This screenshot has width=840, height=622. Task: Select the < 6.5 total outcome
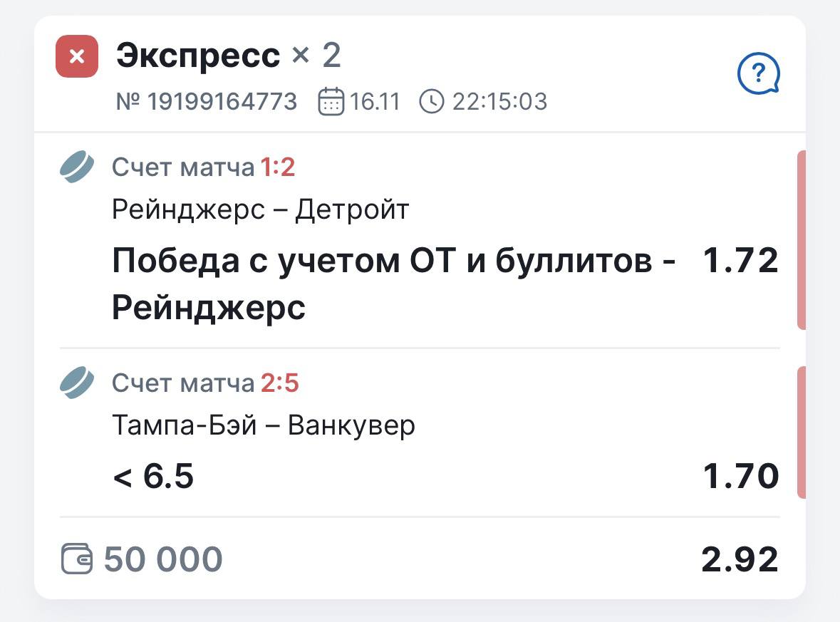(153, 476)
